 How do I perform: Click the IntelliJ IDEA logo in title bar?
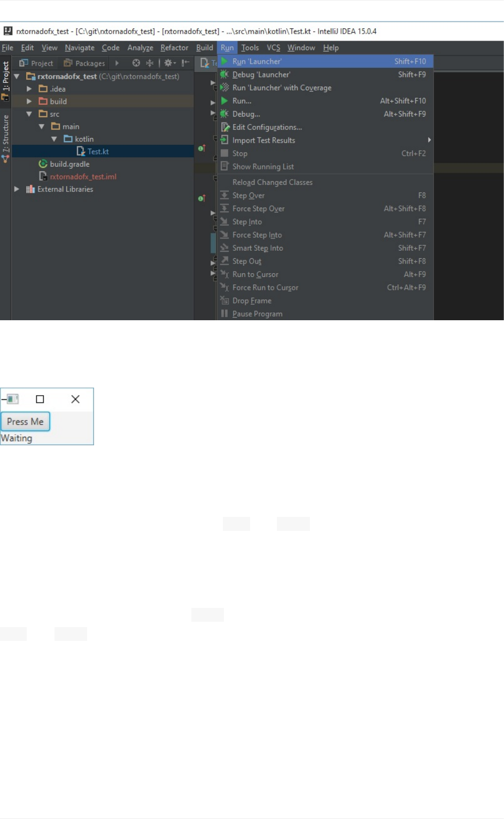tap(7, 31)
